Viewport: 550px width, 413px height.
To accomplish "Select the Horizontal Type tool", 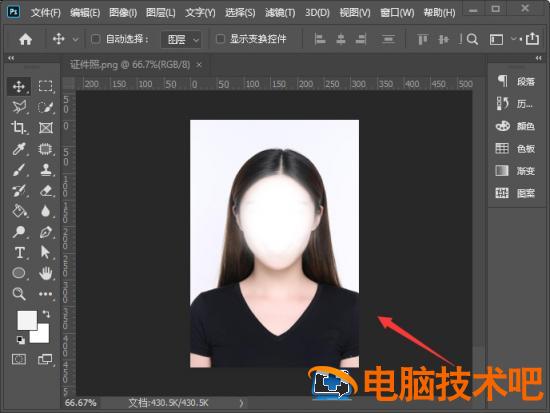I will (20, 253).
